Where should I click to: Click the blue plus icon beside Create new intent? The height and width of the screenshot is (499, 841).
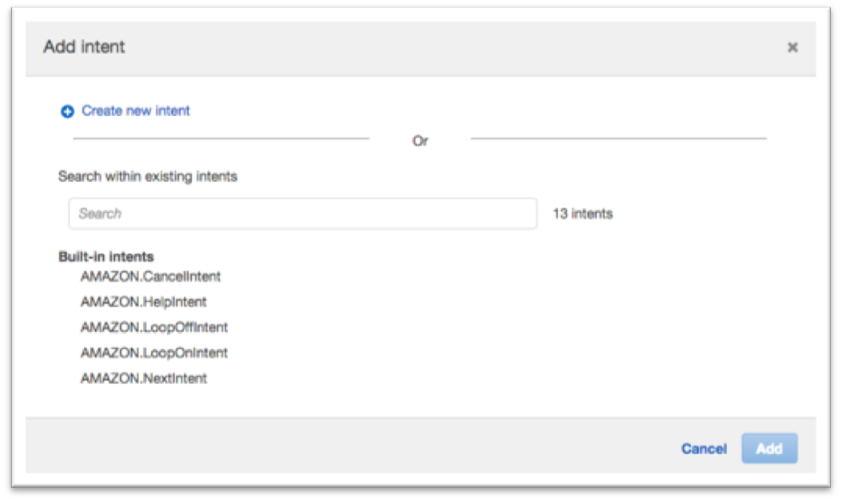click(67, 112)
